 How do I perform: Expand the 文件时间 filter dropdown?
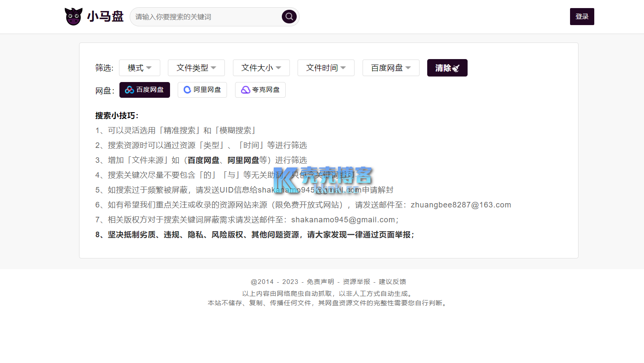coord(326,68)
